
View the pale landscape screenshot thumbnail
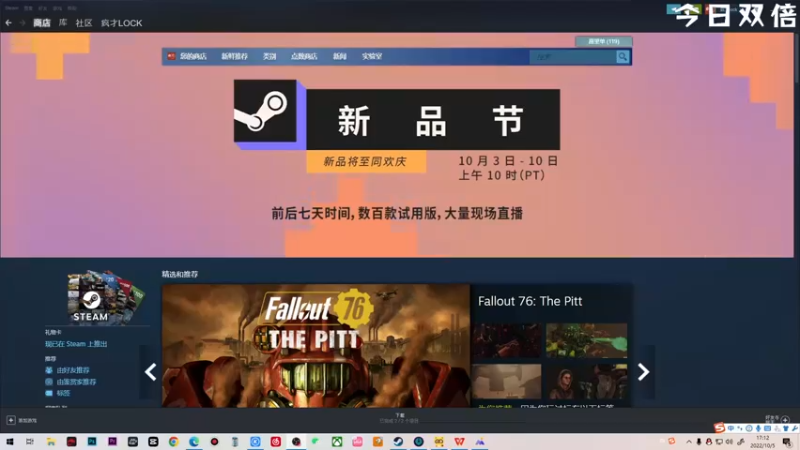click(x=506, y=381)
